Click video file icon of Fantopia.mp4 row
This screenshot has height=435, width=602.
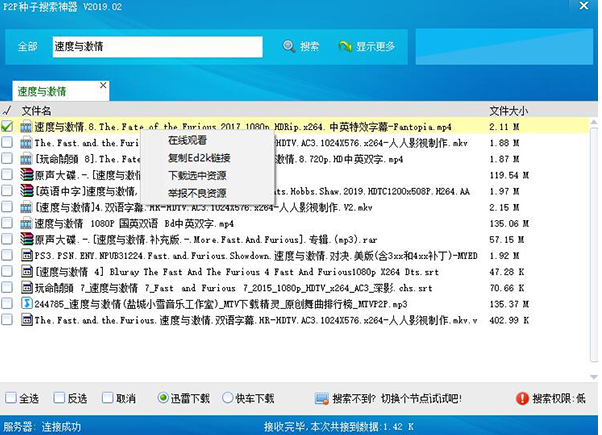26,127
